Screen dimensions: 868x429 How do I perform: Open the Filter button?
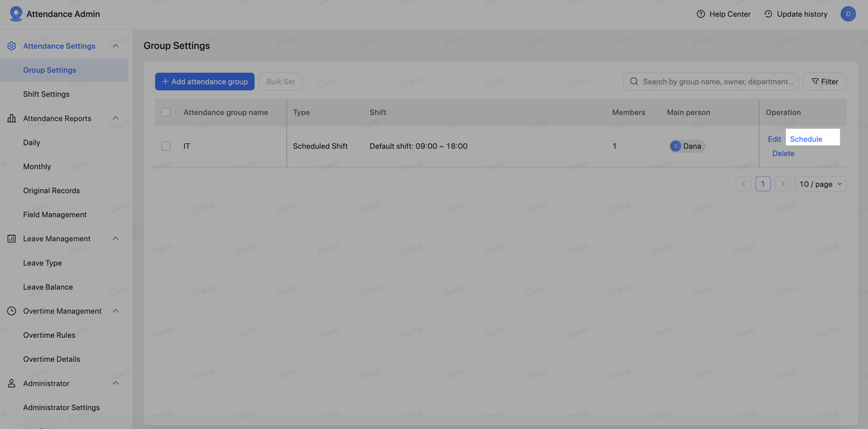pyautogui.click(x=825, y=81)
